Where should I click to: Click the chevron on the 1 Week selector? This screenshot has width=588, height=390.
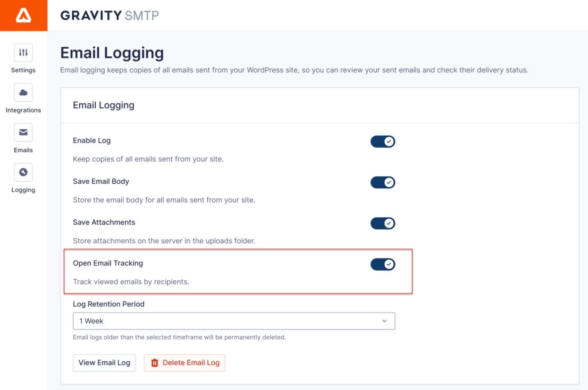385,321
